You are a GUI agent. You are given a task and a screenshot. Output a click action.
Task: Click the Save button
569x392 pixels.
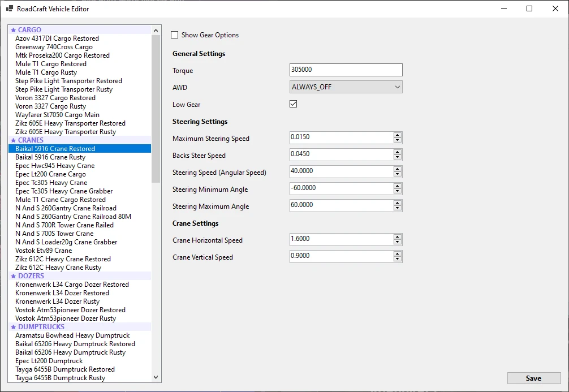[534, 378]
